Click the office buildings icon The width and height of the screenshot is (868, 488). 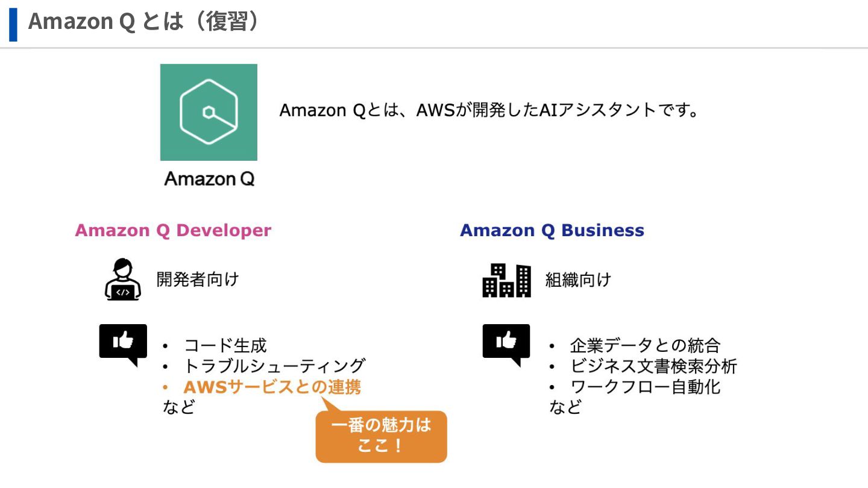(506, 280)
